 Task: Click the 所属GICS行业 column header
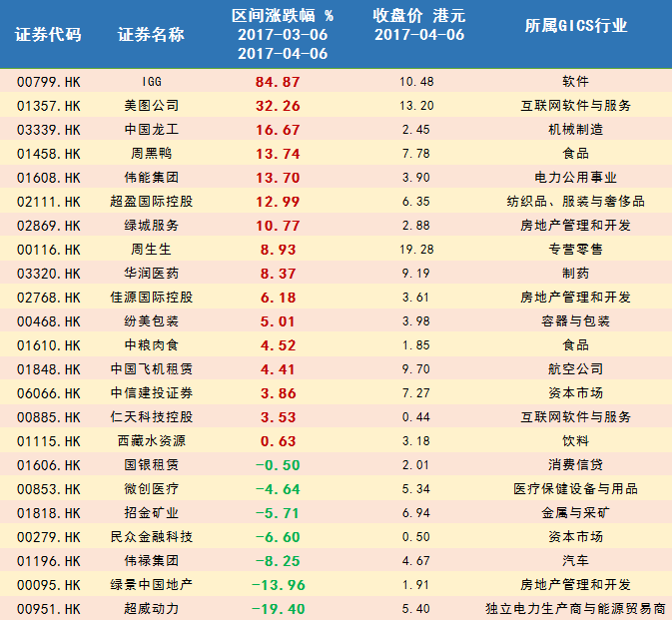(x=575, y=26)
